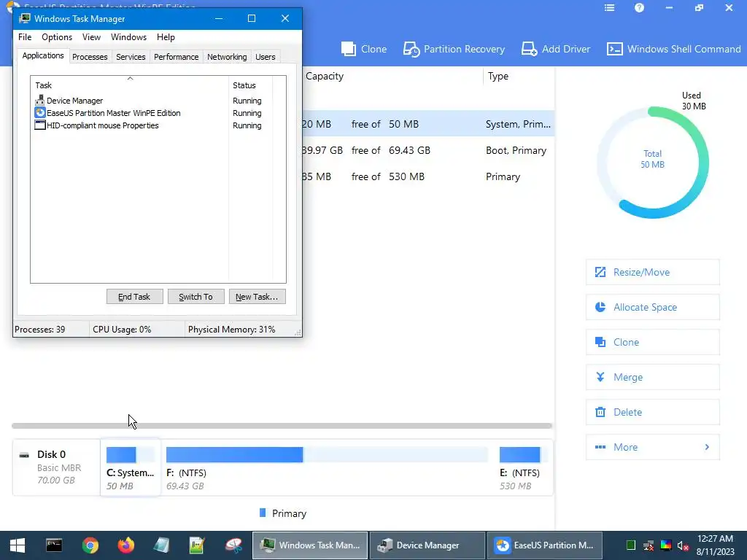Click the Delete partition button

pyautogui.click(x=653, y=412)
